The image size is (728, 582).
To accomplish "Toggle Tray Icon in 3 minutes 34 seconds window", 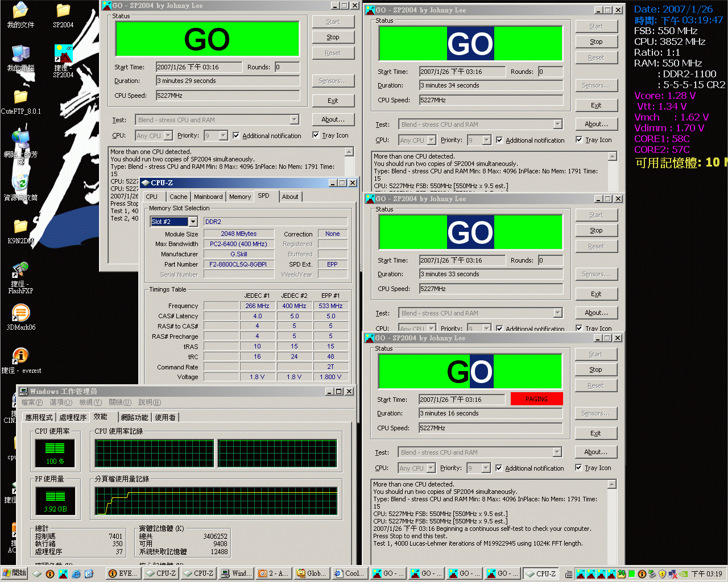I will (x=579, y=140).
